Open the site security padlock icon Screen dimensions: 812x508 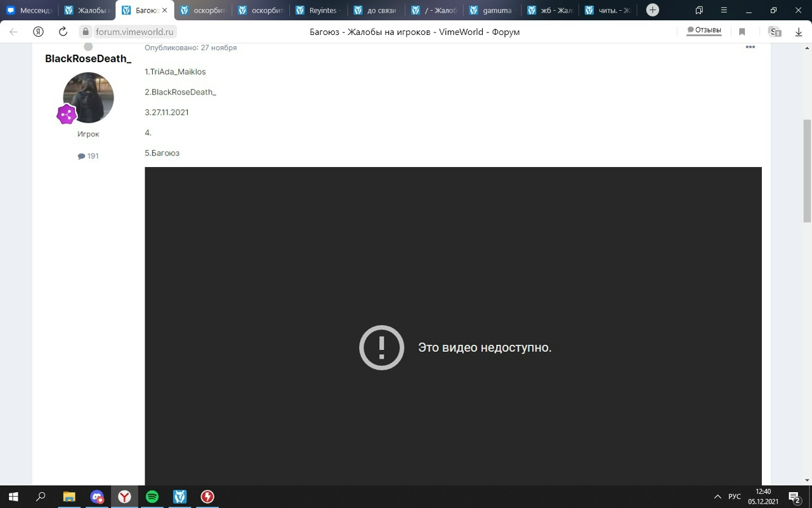(86, 32)
